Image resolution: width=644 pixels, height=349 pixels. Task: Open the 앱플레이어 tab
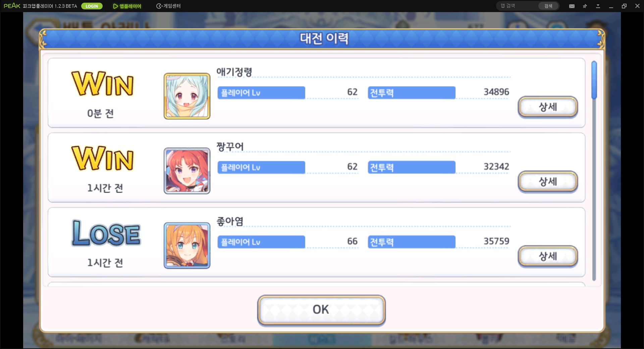pos(127,6)
